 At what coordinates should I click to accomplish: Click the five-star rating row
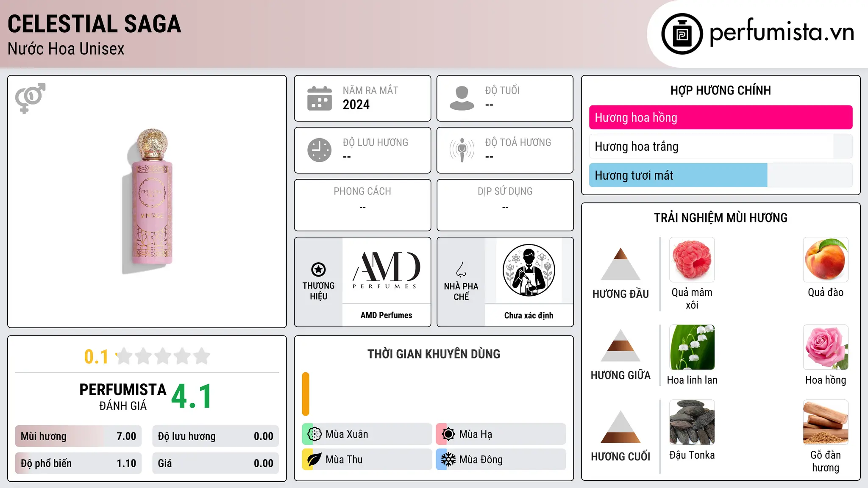163,356
